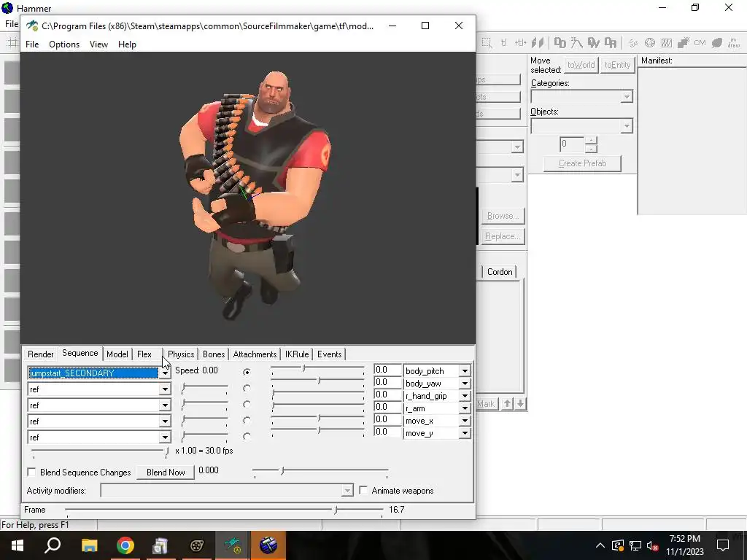The image size is (747, 560).
Task: Open File Explorer from the taskbar
Action: pyautogui.click(x=89, y=545)
